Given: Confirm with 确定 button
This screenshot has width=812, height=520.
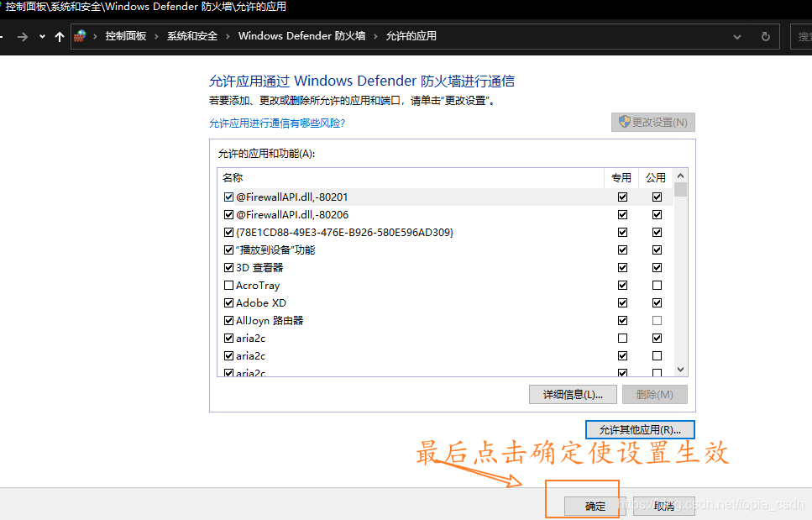Looking at the screenshot, I should point(595,506).
